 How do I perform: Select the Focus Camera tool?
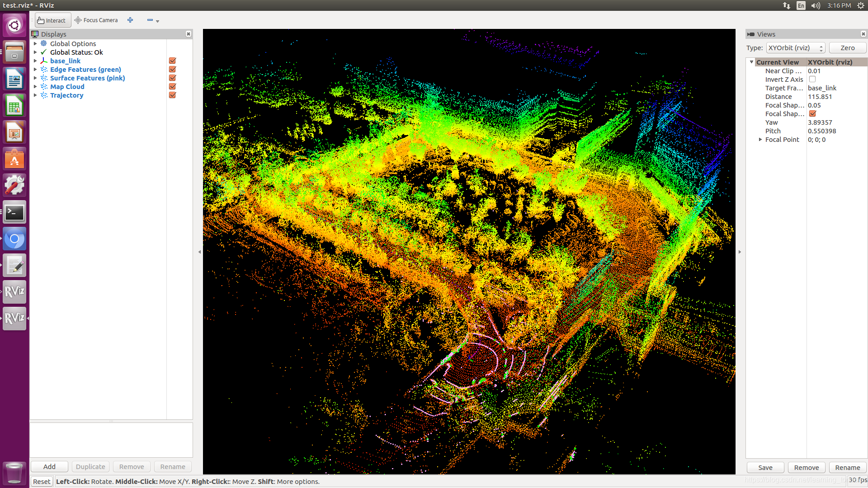click(96, 20)
